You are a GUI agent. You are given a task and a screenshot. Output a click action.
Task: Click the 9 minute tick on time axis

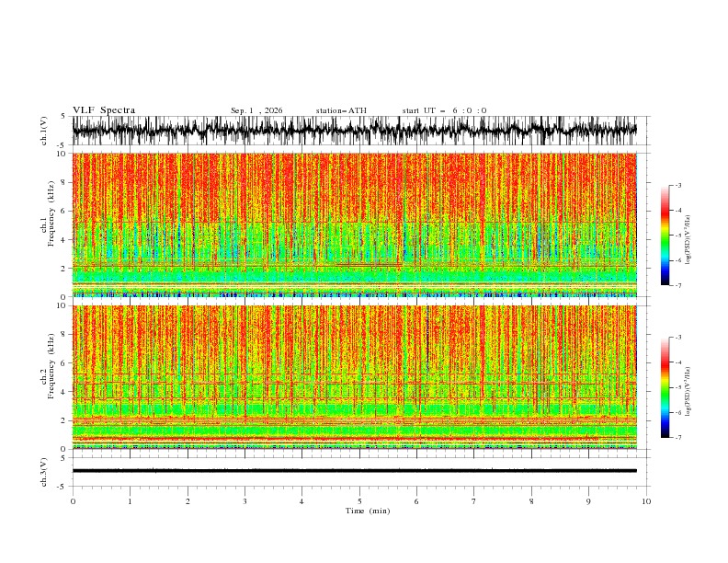[x=588, y=501]
